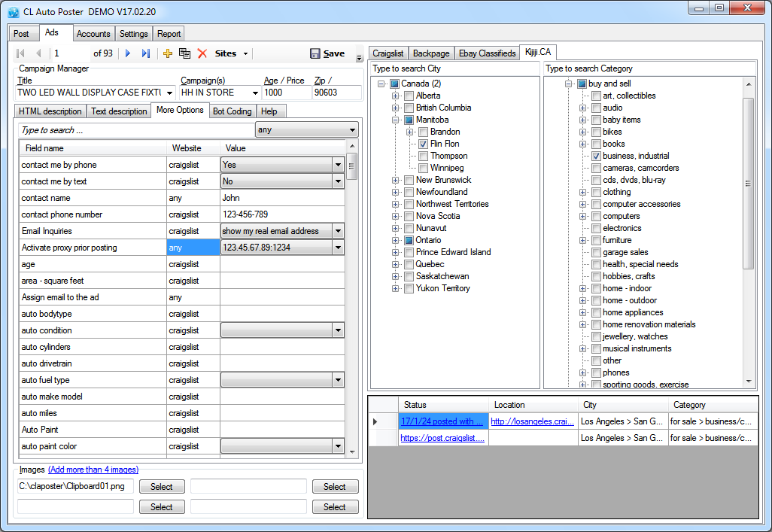Go to the first ad record
Image resolution: width=772 pixels, height=532 pixels.
[x=20, y=53]
